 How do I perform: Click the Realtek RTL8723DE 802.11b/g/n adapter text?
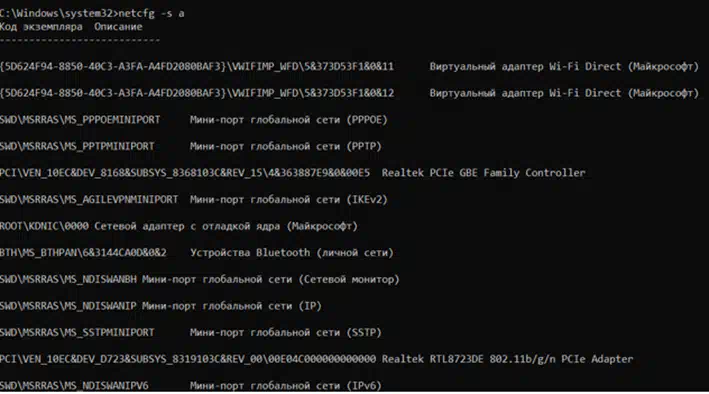(507, 359)
